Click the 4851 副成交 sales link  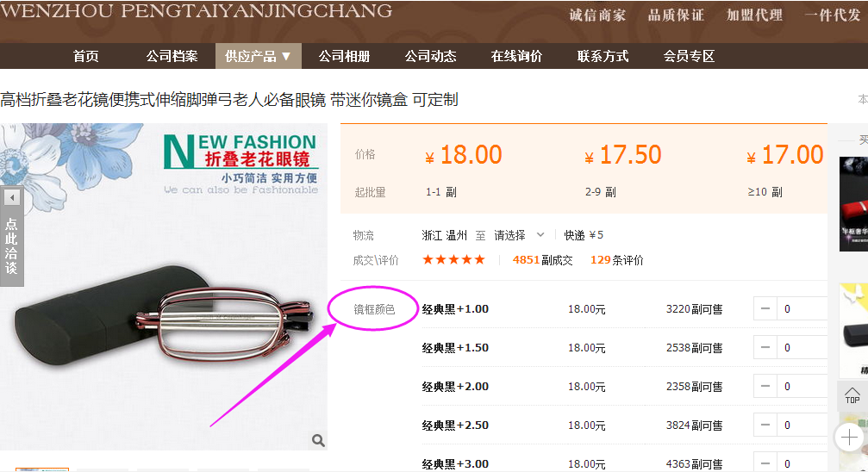[x=542, y=260]
